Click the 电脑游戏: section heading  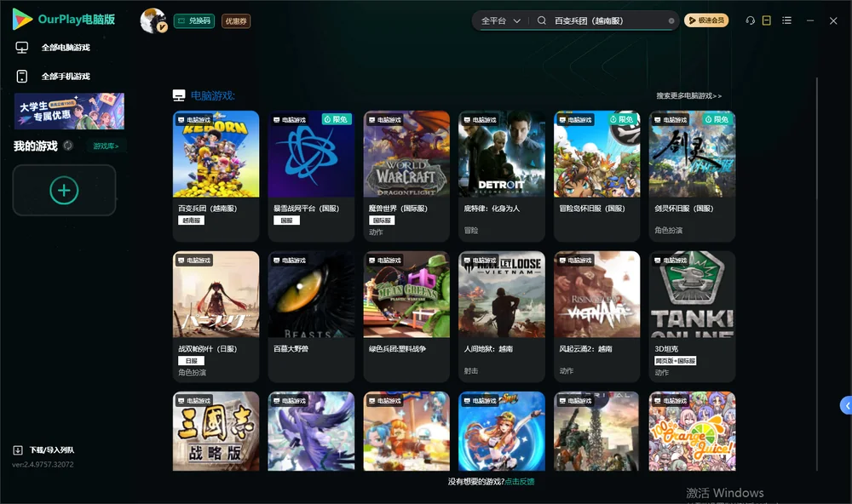click(x=212, y=95)
